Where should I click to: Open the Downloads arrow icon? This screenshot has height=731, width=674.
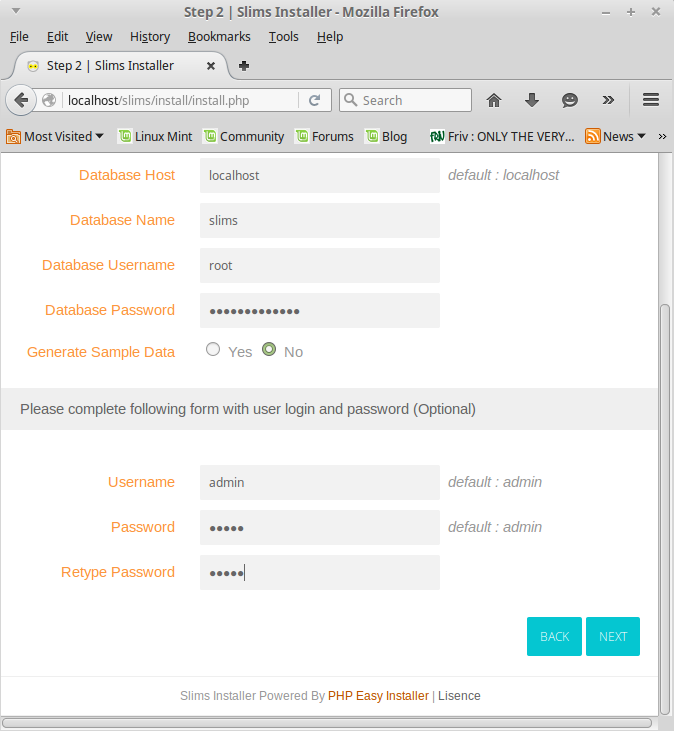(532, 100)
